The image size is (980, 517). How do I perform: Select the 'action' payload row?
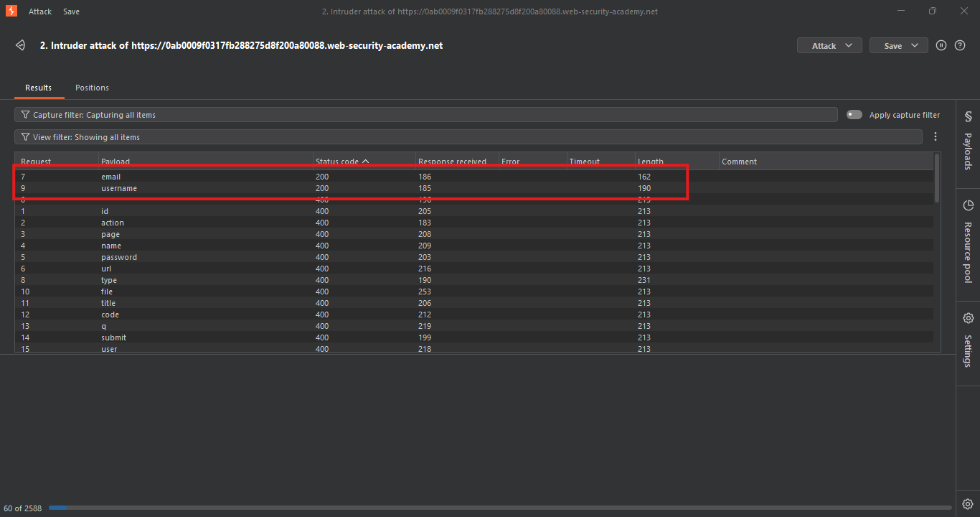[x=473, y=223]
